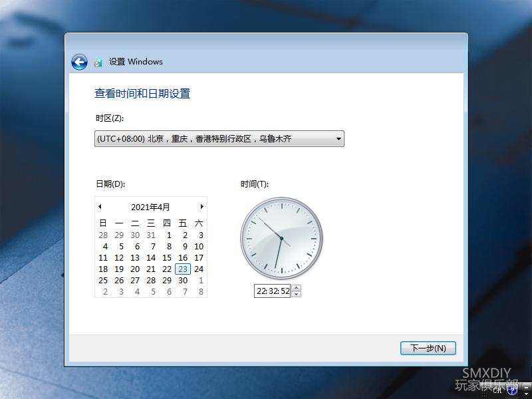Select April 16 in calendar
Viewport: 532px width, 399px height.
[183, 258]
